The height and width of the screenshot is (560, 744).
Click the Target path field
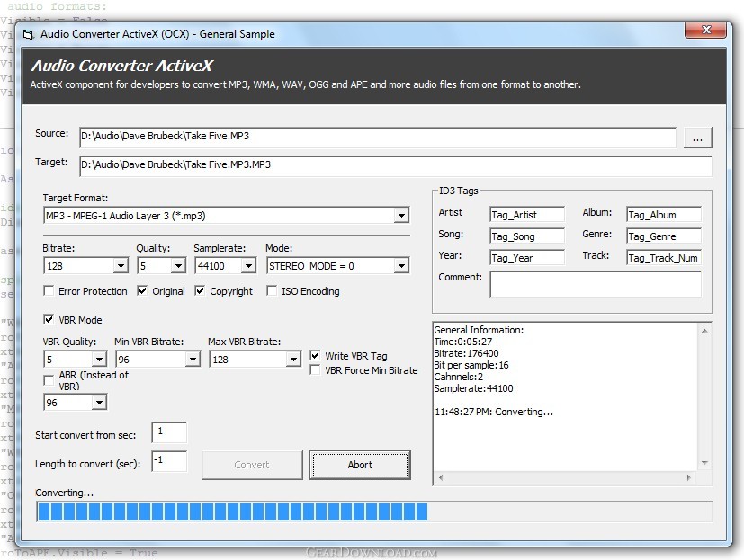click(x=396, y=165)
